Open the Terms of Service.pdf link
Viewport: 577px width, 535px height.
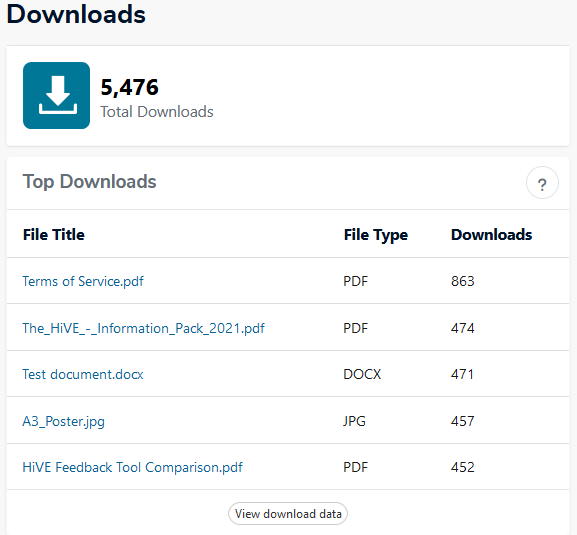83,281
